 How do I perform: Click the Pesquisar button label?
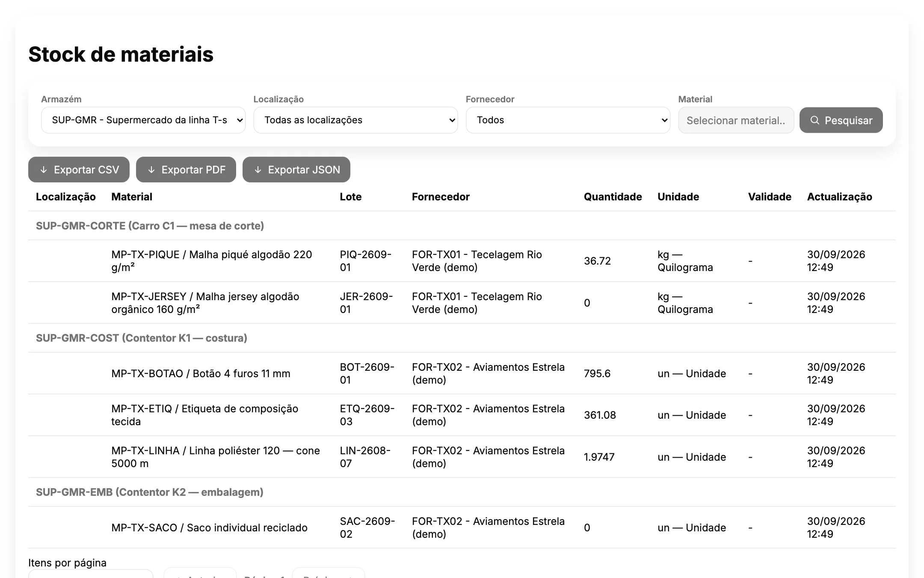pyautogui.click(x=848, y=120)
